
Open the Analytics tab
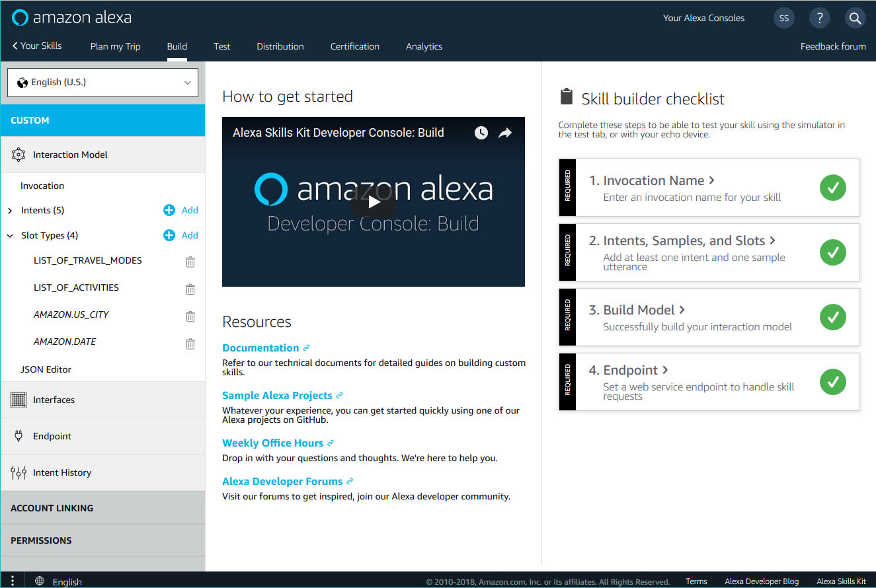click(424, 46)
